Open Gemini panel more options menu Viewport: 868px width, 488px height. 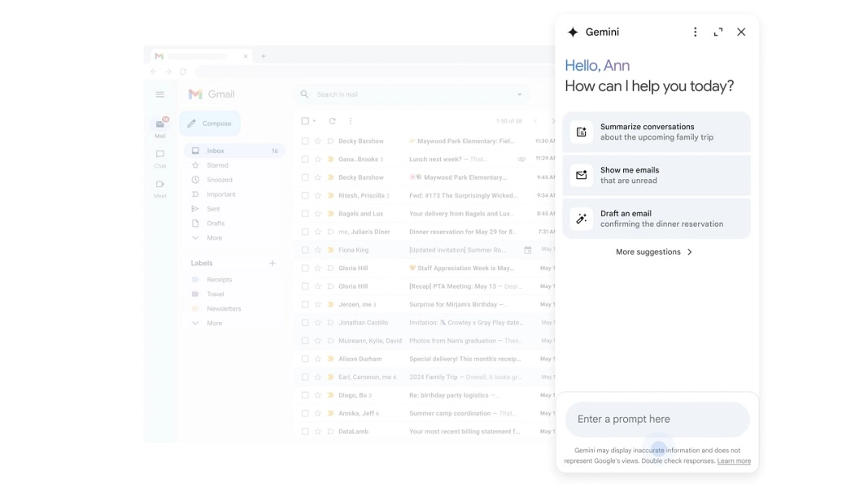(696, 32)
